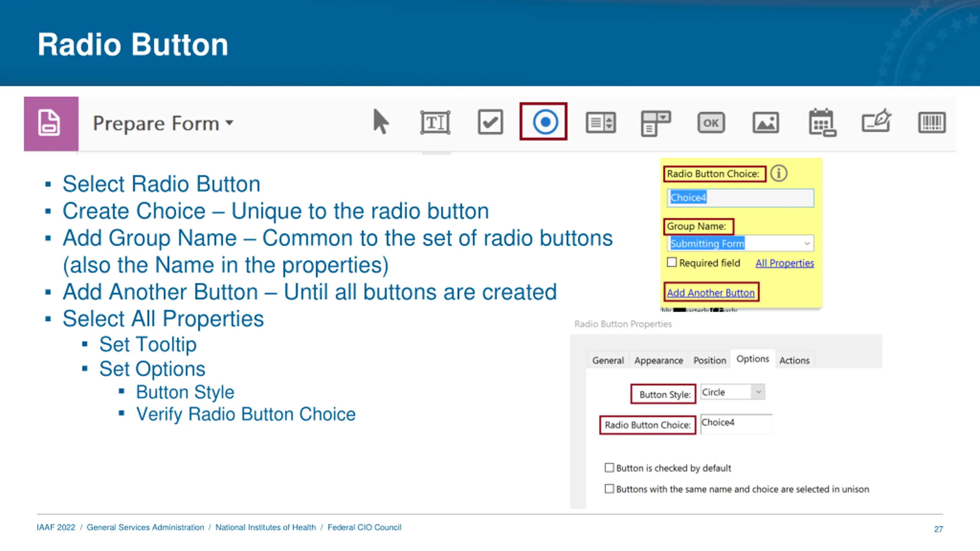Screen dimensions: 980x551
Task: Select the Text Field tool
Action: pos(435,123)
